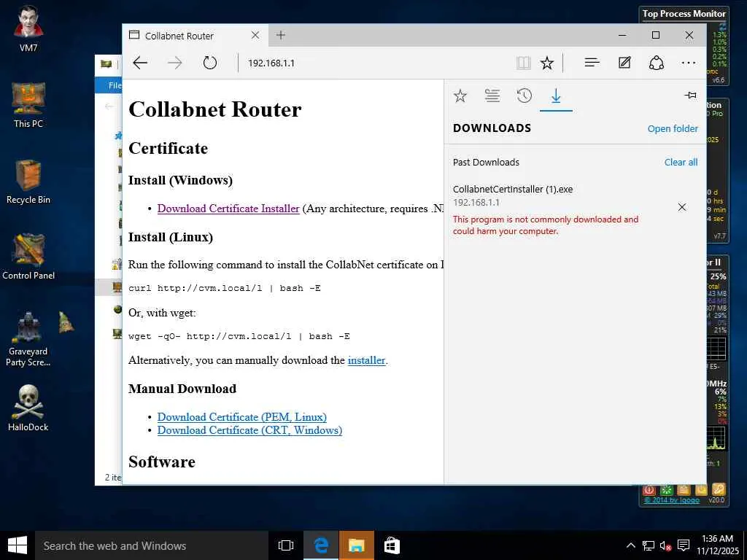Open the Windows Start menu
Viewport: 747px width, 560px height.
click(18, 545)
